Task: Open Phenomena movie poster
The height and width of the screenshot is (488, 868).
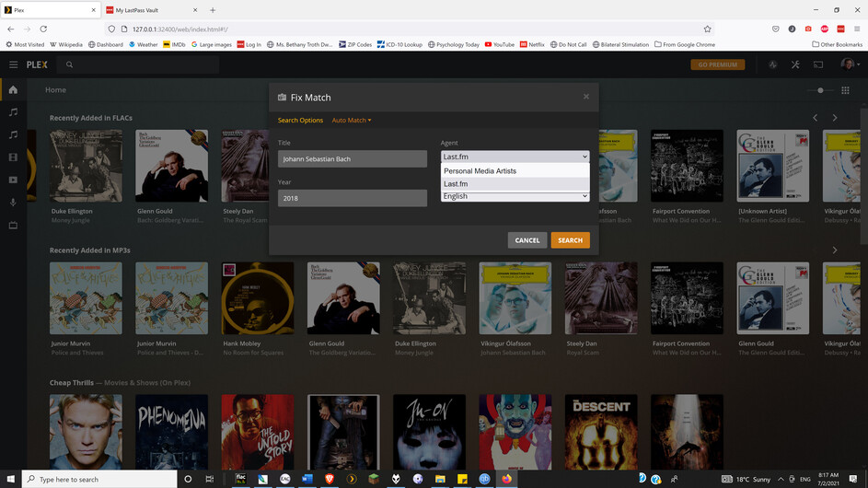Action: (x=171, y=432)
